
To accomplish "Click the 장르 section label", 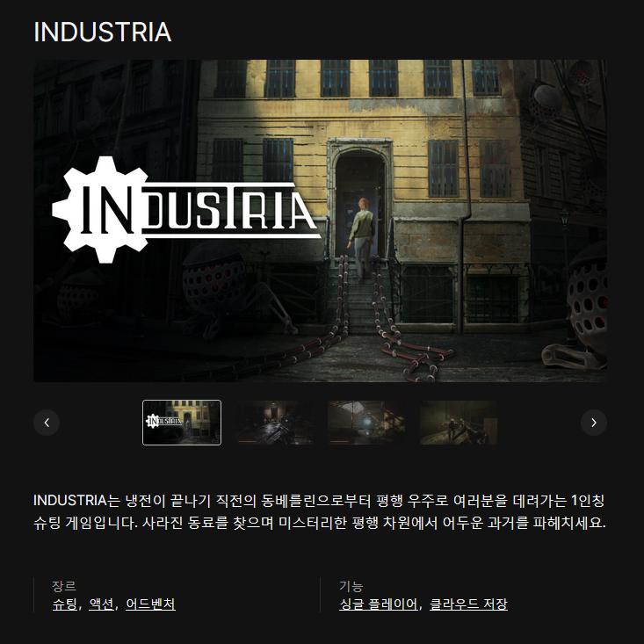I will click(x=63, y=586).
